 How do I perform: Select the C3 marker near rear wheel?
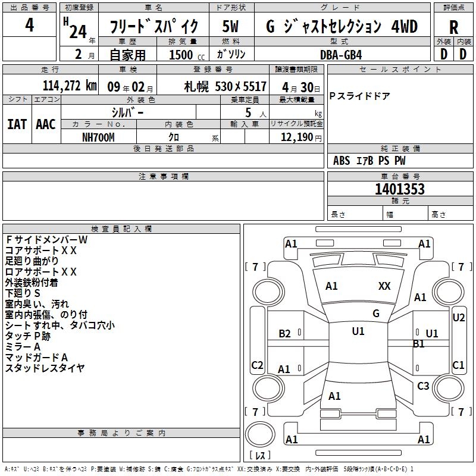(x=423, y=386)
